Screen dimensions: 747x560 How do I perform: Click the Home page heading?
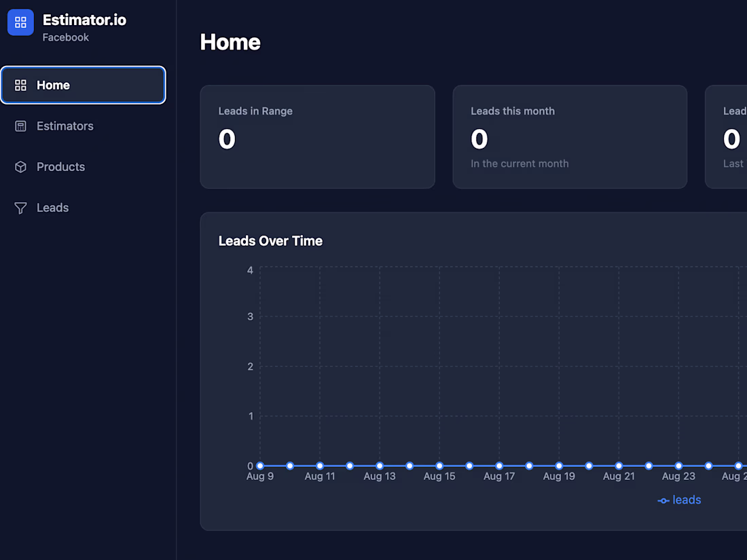pos(230,42)
